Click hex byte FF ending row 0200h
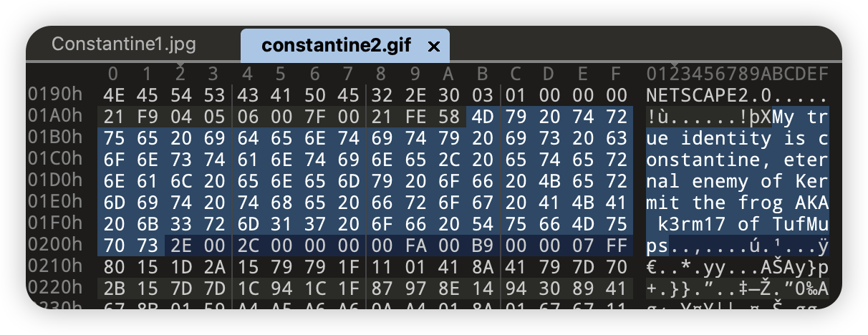The image size is (868, 335). [616, 246]
